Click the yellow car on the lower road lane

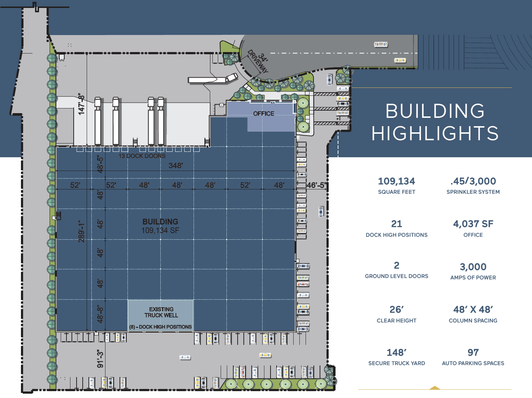point(400,60)
